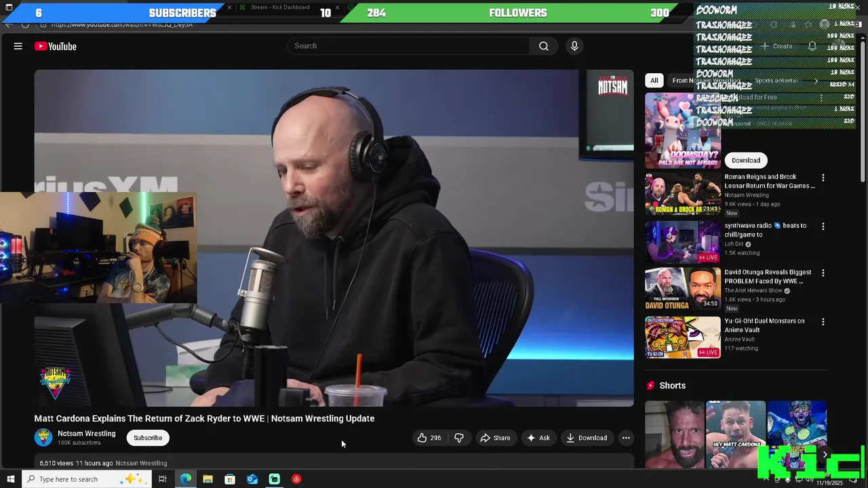Open Outlook from taskbar
The image size is (868, 488).
[x=252, y=479]
